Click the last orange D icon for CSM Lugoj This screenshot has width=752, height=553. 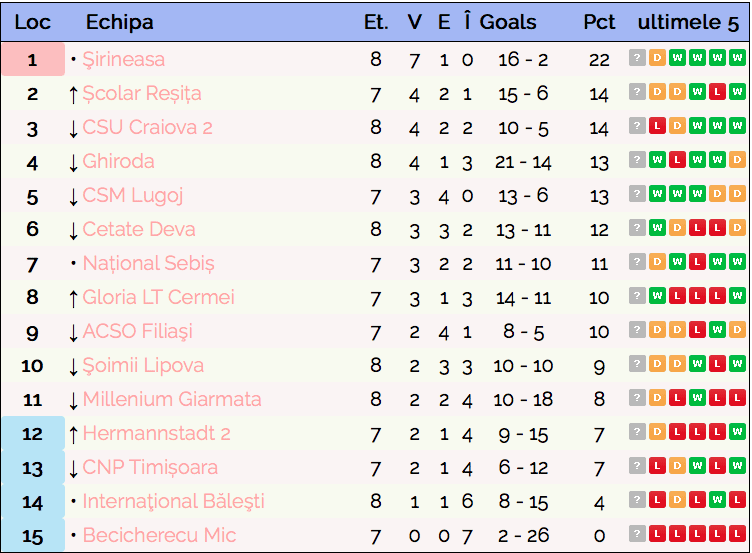point(737,194)
